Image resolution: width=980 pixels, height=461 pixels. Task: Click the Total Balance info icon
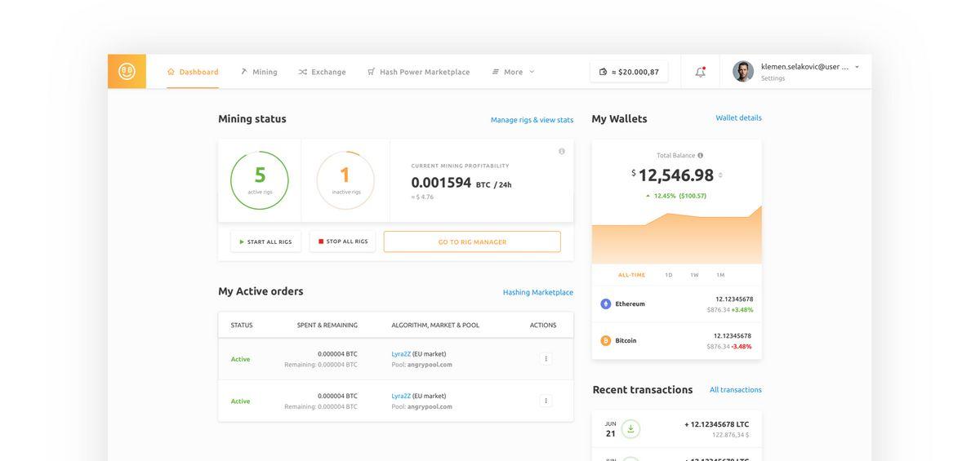pyautogui.click(x=701, y=155)
